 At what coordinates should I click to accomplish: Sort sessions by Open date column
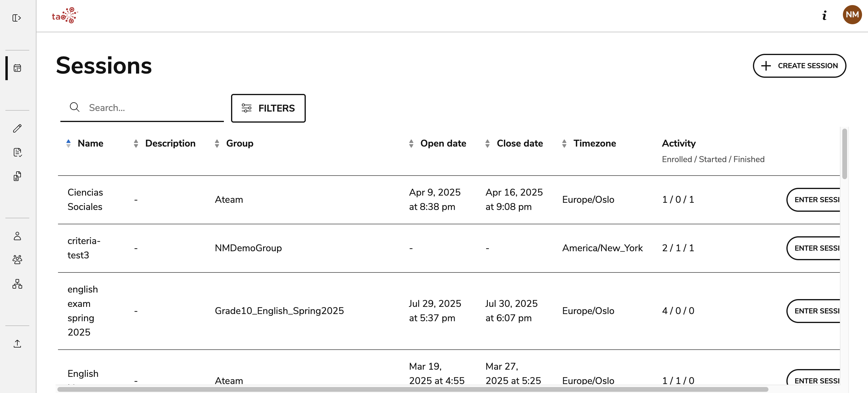pos(443,143)
